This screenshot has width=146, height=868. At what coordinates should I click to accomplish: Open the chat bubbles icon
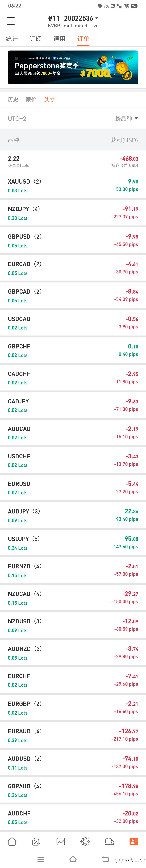[109, 841]
